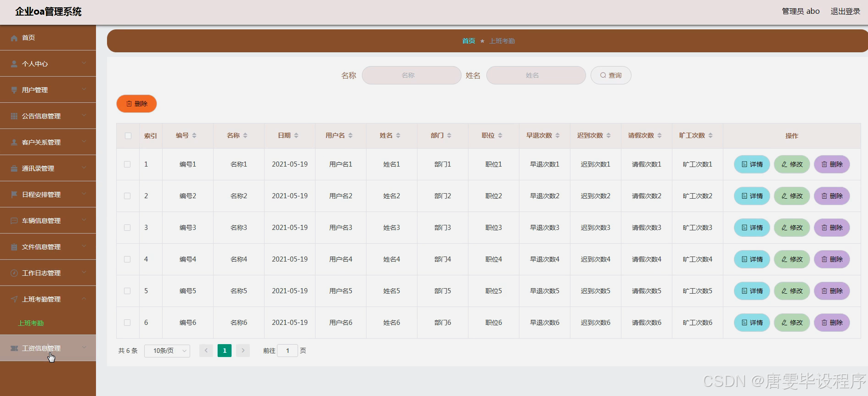Expand the 公告信息管理 menu chevron

(x=84, y=115)
